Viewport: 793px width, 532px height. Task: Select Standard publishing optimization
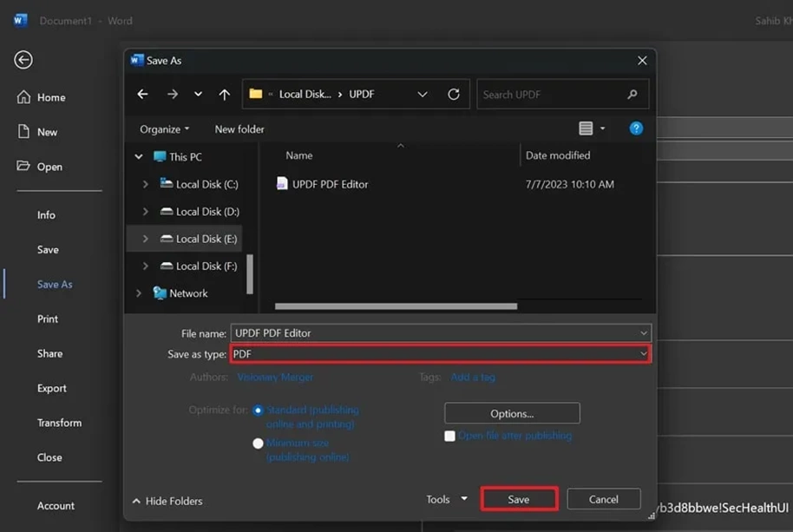pos(258,410)
